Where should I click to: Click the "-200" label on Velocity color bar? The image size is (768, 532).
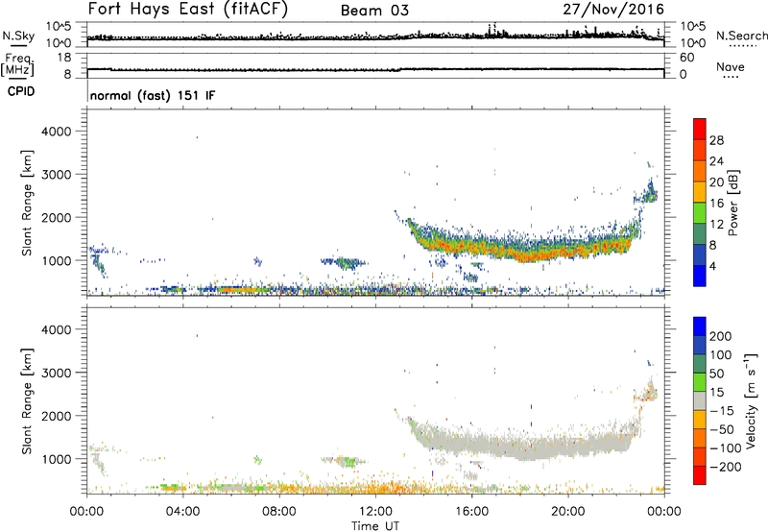[726, 467]
